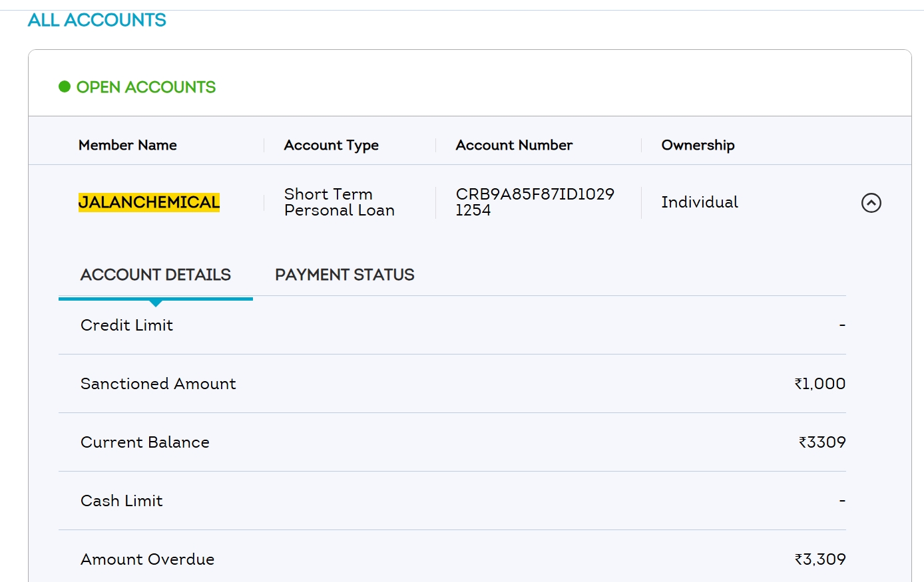Viewport: 924px width, 582px height.
Task: Click the Open Accounts section heading
Action: 146,87
